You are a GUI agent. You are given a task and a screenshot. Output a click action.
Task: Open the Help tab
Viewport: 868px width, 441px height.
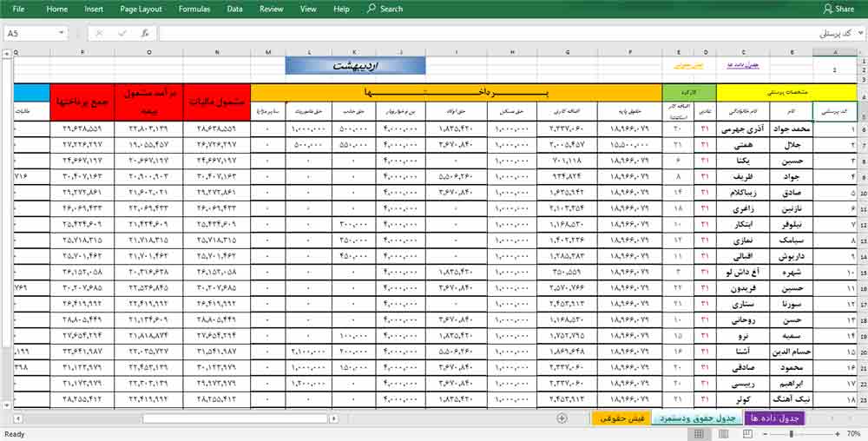coord(341,9)
